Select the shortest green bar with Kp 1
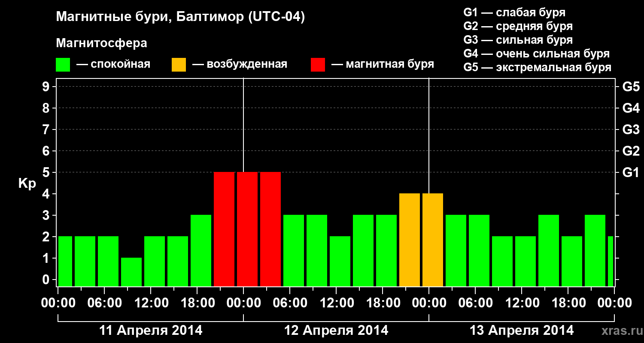 pyautogui.click(x=131, y=272)
